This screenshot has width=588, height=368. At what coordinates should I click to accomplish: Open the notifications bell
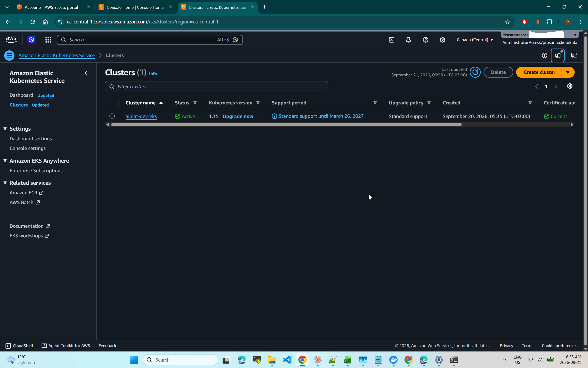coord(408,40)
